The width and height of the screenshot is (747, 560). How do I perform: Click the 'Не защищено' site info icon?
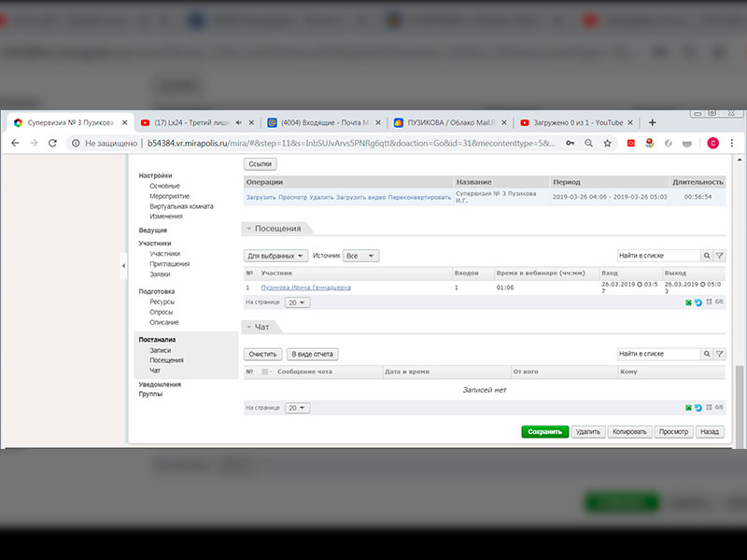click(76, 143)
